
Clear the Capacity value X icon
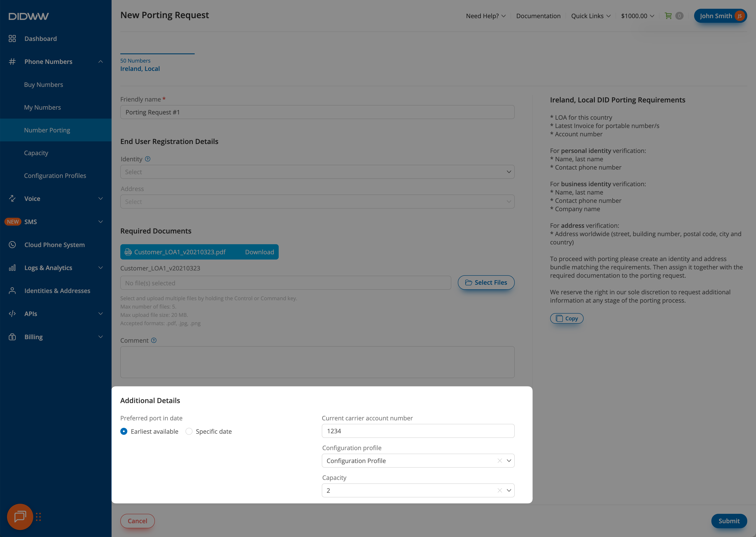click(499, 490)
